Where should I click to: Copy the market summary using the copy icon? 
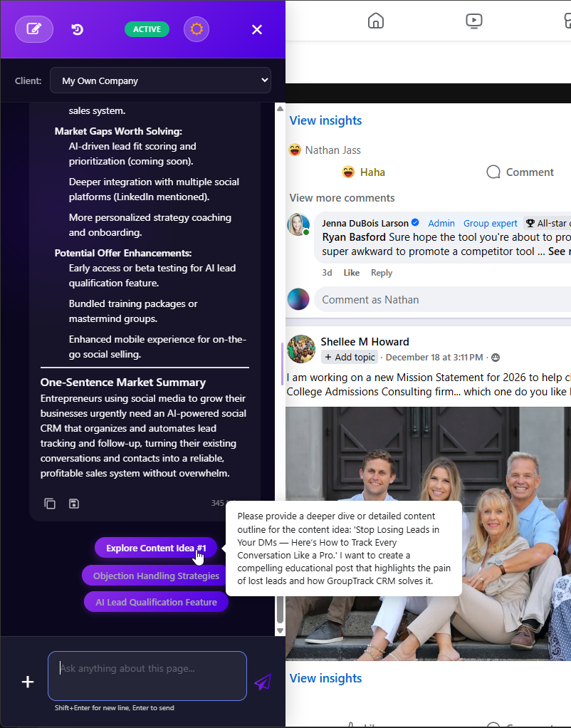50,504
